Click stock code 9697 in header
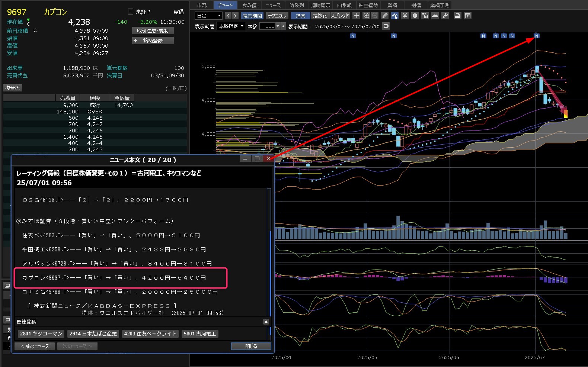 (17, 12)
